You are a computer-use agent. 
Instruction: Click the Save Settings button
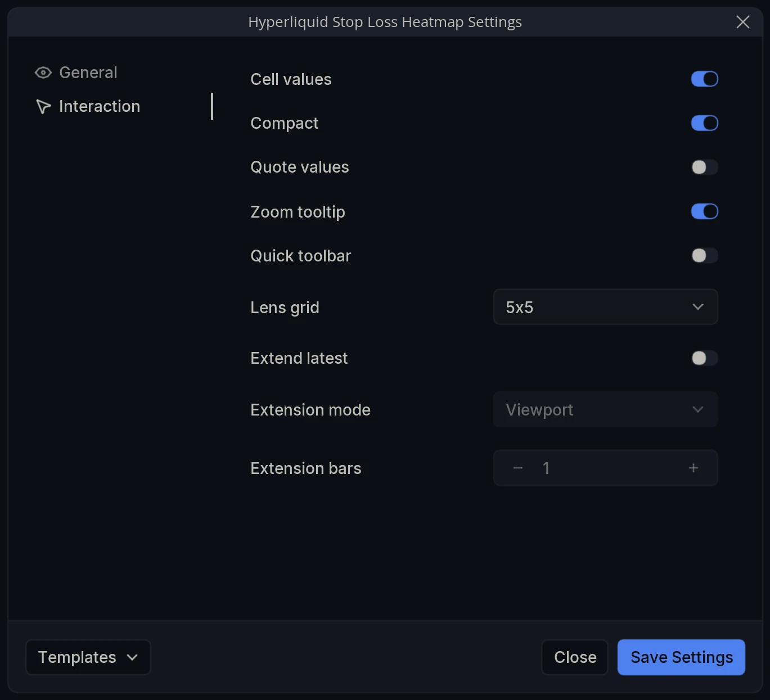click(x=681, y=657)
